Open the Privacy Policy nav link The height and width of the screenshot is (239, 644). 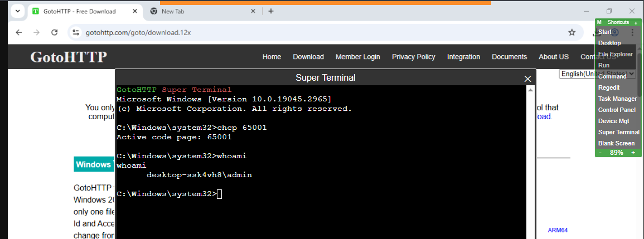click(414, 57)
